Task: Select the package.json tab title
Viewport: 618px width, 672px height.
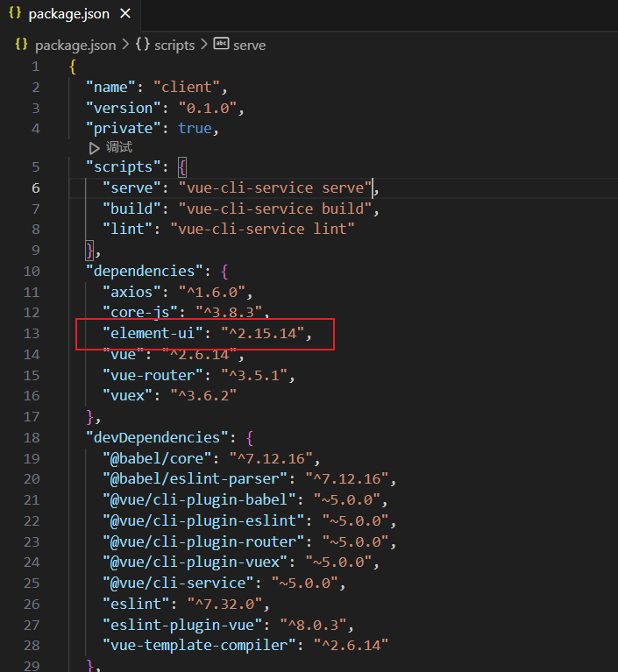Action: coord(68,15)
